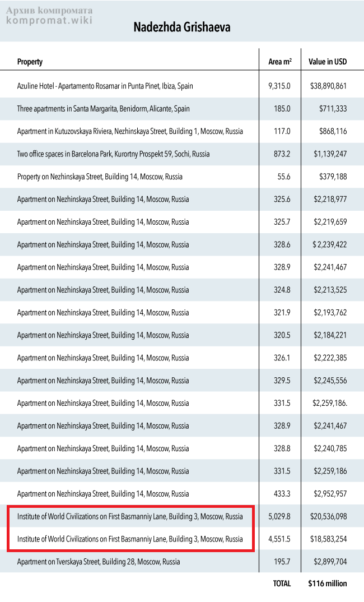Click the Value in USD header
This screenshot has height=602, width=364.
328,62
